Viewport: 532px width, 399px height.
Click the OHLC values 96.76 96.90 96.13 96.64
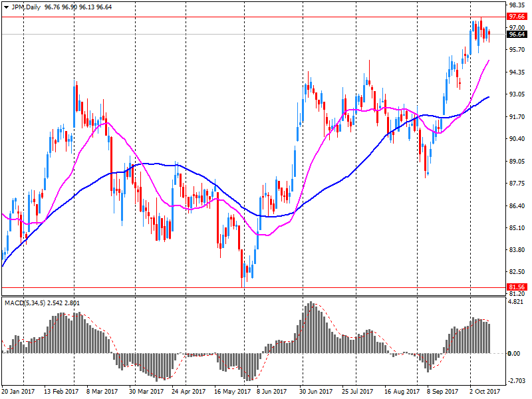coord(78,7)
